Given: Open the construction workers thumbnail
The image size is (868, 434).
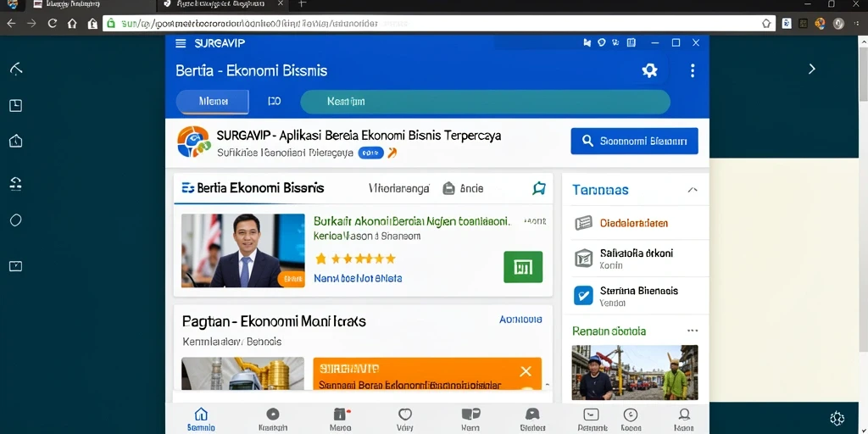Looking at the screenshot, I should point(634,373).
